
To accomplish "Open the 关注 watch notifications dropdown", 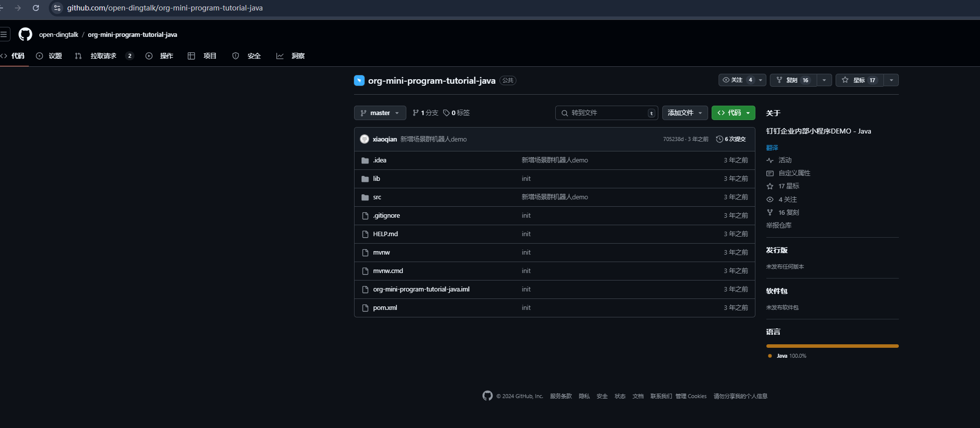I will click(x=742, y=80).
